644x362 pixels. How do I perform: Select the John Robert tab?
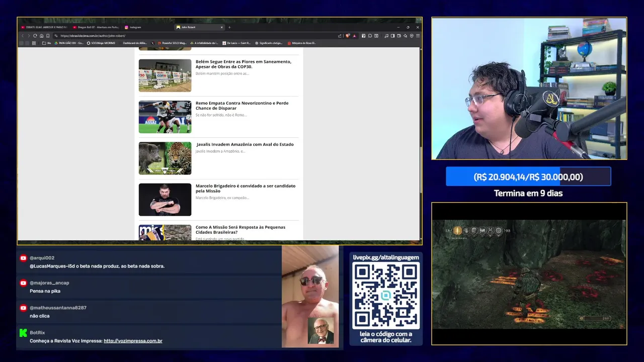[199, 27]
